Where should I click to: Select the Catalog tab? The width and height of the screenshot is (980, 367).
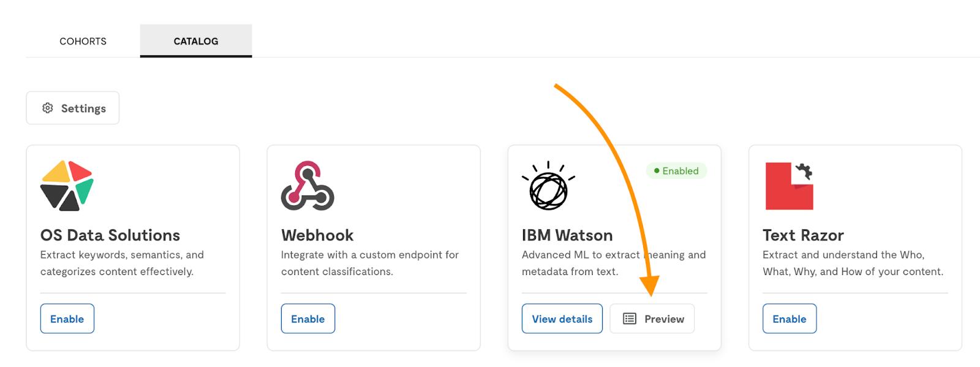(x=196, y=41)
